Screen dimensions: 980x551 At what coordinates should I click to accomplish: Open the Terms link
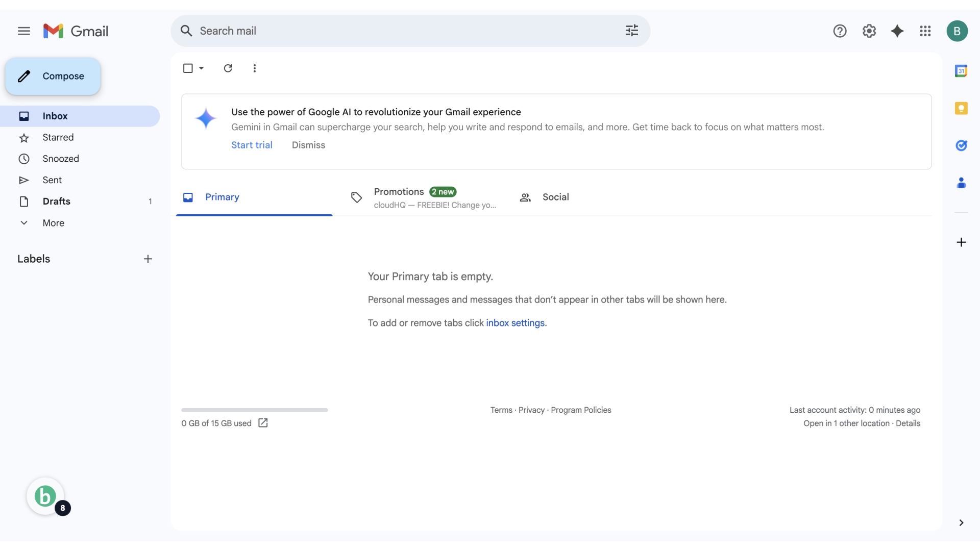(x=501, y=410)
